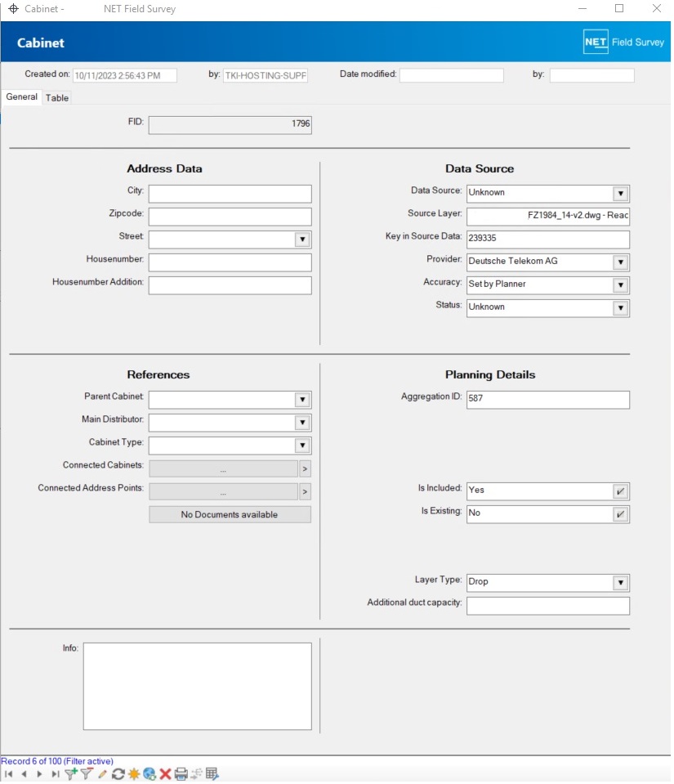Click the No Documents available button
The image size is (674, 784).
(x=230, y=514)
